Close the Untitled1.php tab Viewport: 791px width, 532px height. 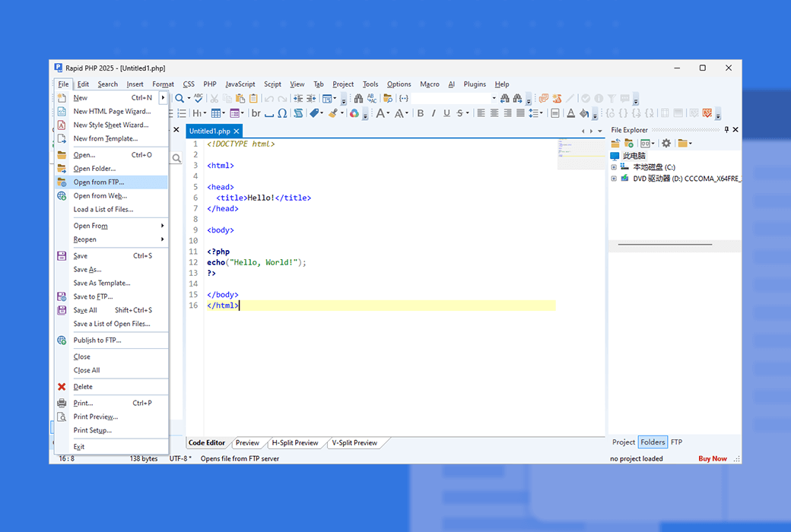click(236, 131)
